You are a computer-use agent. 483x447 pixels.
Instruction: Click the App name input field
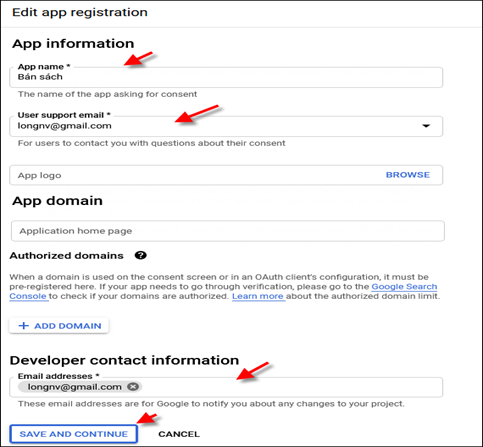[226, 77]
